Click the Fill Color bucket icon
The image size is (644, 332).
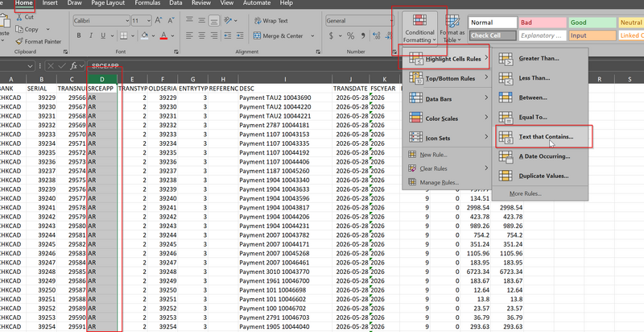144,35
